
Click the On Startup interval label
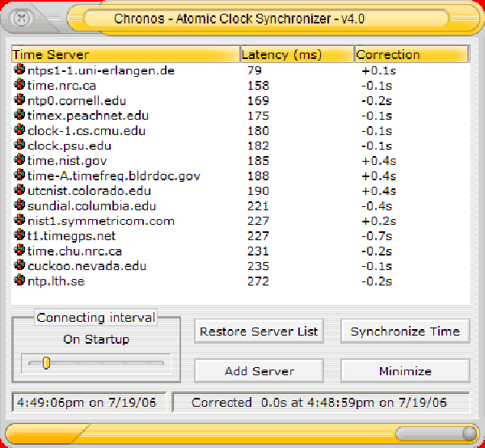[x=96, y=340]
